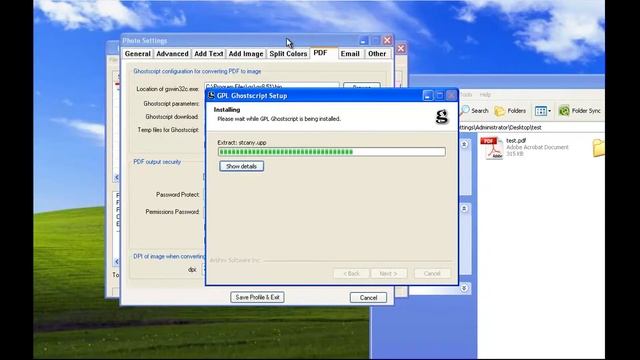Click the greyed Cancel button in Ghostscript Setup
This screenshot has width=640, height=360.
coord(432,273)
